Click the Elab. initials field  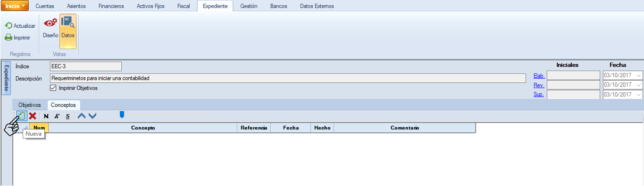click(573, 75)
